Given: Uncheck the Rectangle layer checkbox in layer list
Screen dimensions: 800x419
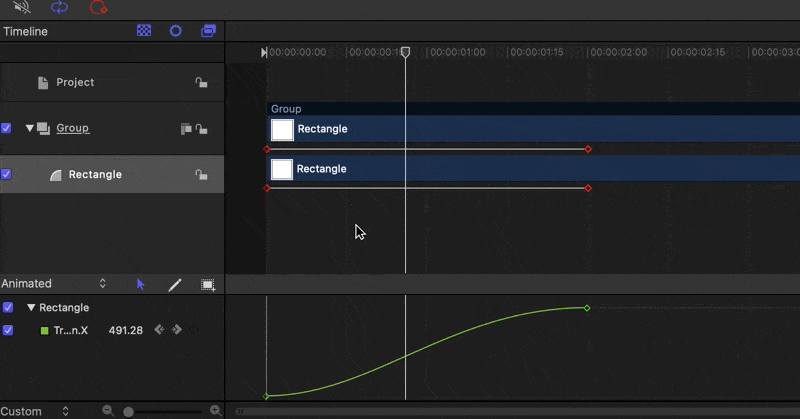Looking at the screenshot, I should [6, 174].
